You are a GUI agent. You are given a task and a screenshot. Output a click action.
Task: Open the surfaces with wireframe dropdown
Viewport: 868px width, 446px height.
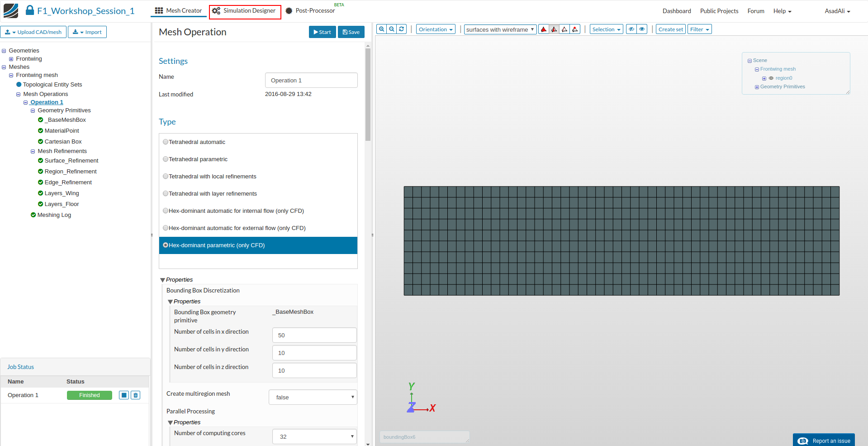(500, 29)
